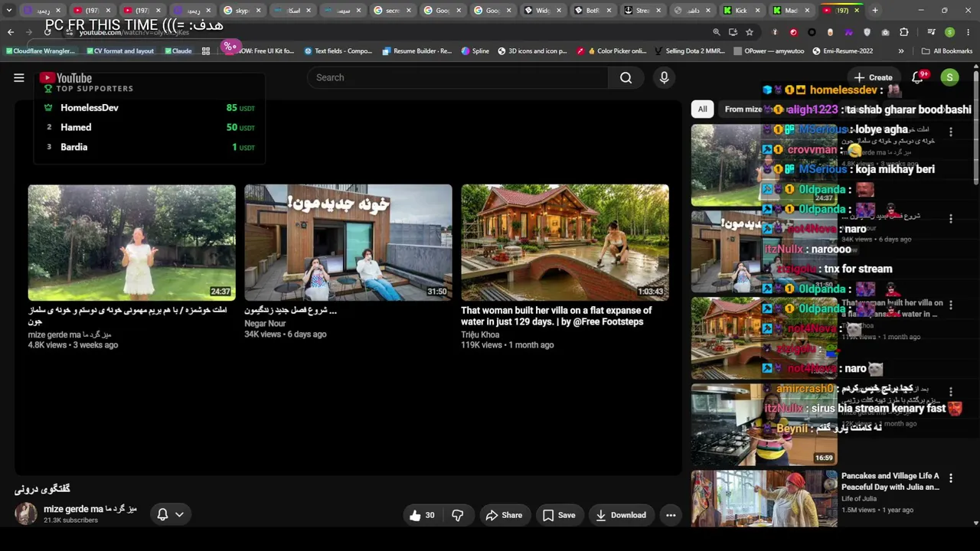Play the 31:50 end-screen video thumbnail
Screen dimensions: 980x551
pos(348,242)
